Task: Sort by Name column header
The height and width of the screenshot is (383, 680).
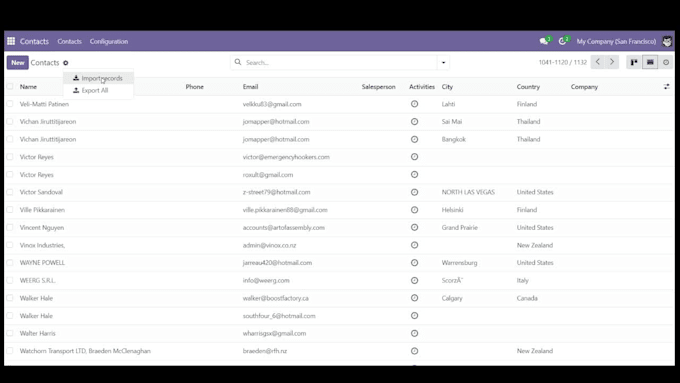Action: [x=28, y=87]
